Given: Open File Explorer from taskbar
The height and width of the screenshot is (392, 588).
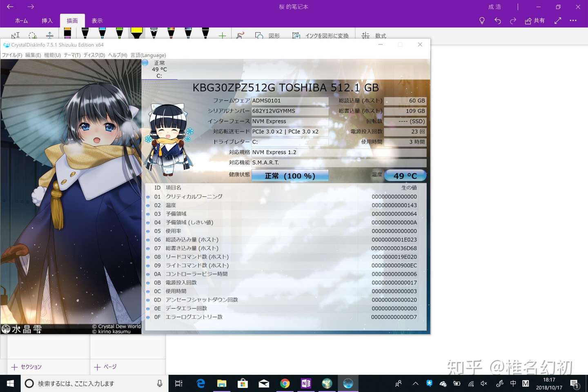Looking at the screenshot, I should [x=222, y=383].
